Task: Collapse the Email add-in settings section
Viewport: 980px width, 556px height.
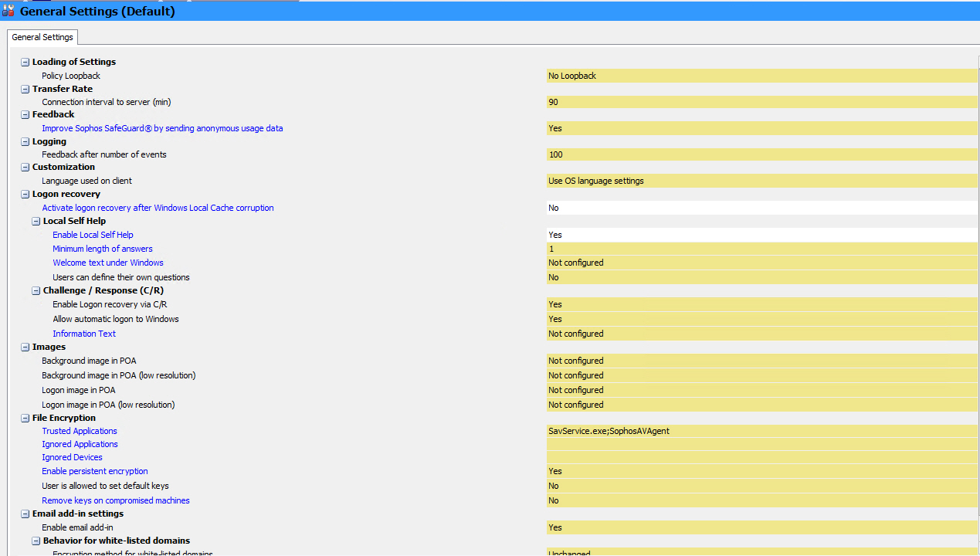Action: pyautogui.click(x=25, y=514)
